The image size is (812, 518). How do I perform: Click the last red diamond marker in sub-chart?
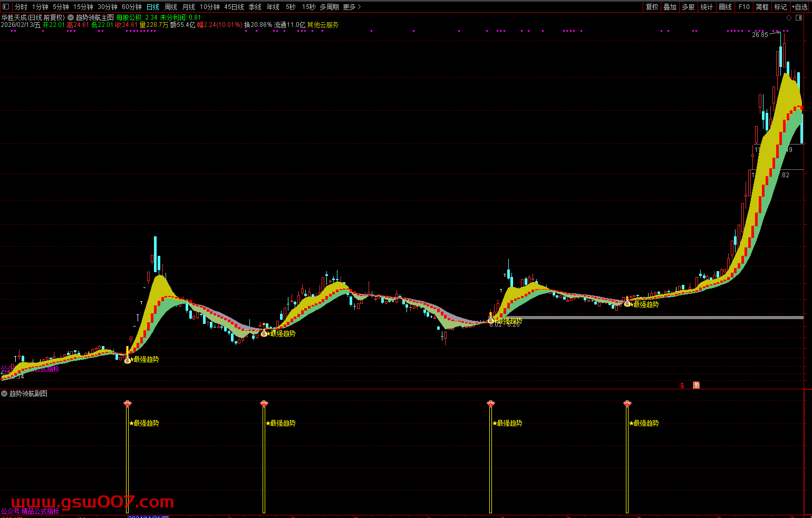[627, 404]
